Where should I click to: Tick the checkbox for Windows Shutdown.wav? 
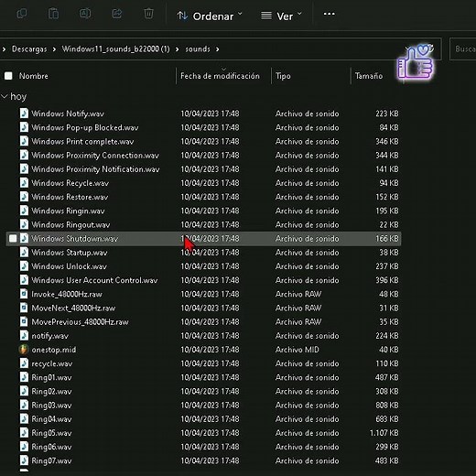pos(13,238)
